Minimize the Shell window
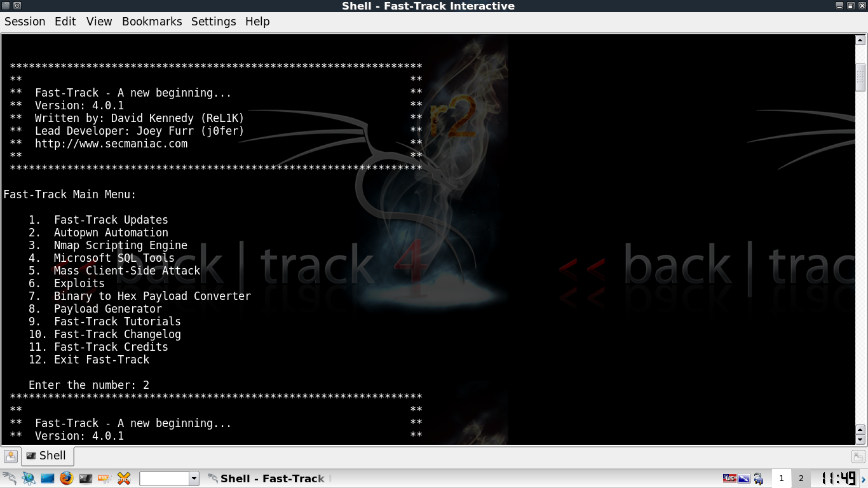Viewport: 868px width, 488px height. pos(840,6)
